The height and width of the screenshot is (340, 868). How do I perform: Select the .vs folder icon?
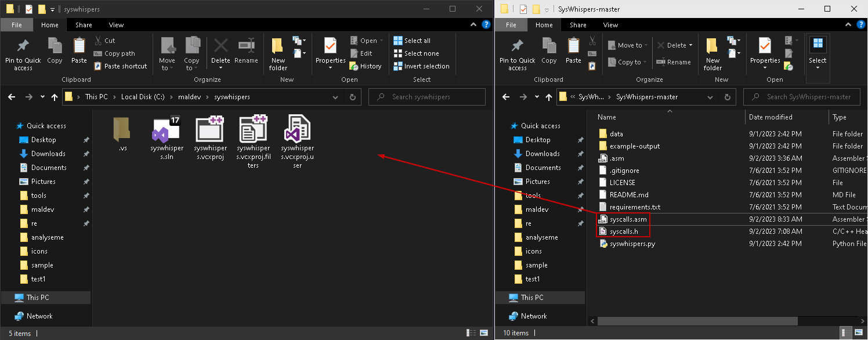(122, 135)
